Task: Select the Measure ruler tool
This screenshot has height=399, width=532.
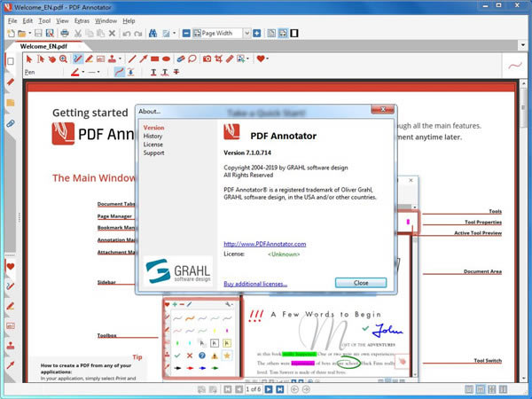Action: tap(230, 59)
